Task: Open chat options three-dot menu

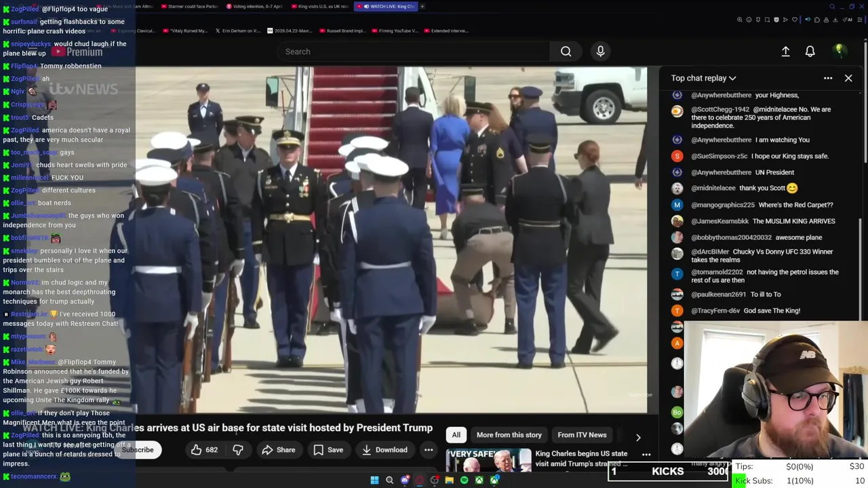Action: coord(828,78)
